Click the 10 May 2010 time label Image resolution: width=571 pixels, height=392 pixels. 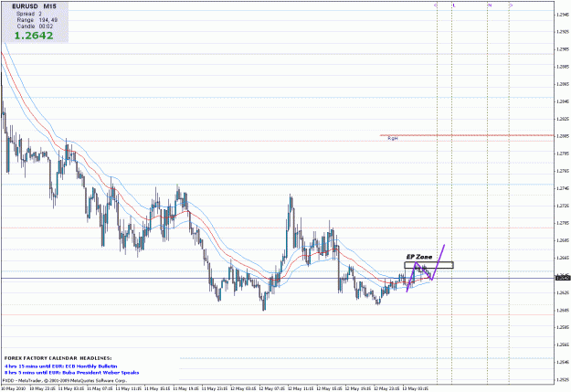pyautogui.click(x=13, y=388)
